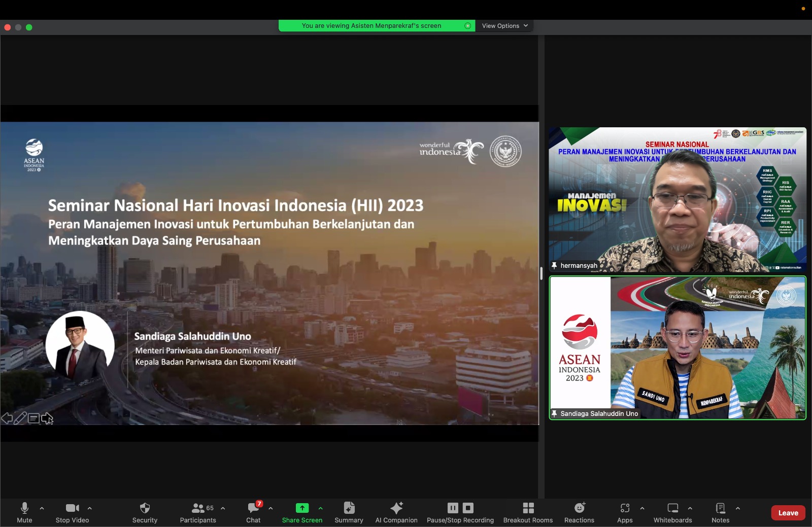Expand arrow next to Apps
Image resolution: width=812 pixels, height=527 pixels.
pos(642,508)
